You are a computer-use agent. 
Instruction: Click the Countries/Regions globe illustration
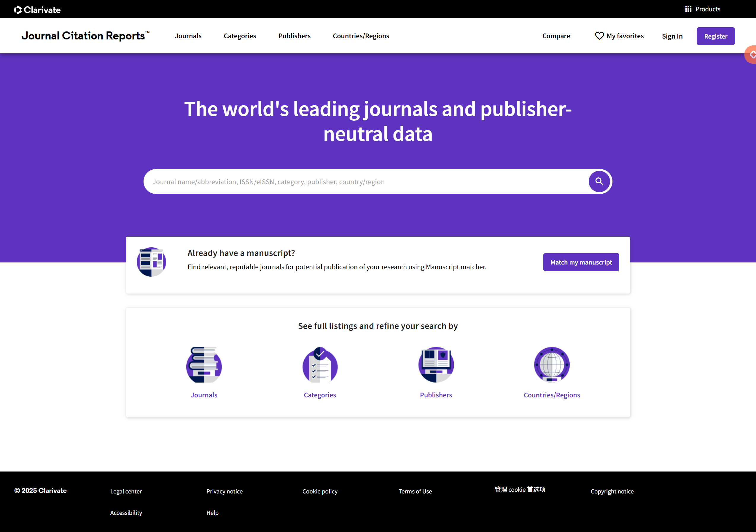[x=552, y=364]
